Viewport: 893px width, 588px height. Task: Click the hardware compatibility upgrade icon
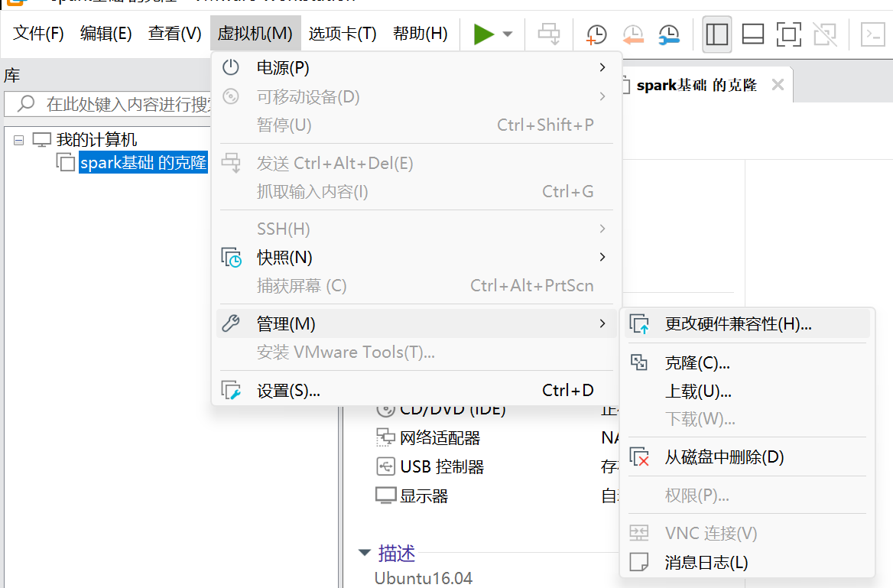pyautogui.click(x=639, y=324)
